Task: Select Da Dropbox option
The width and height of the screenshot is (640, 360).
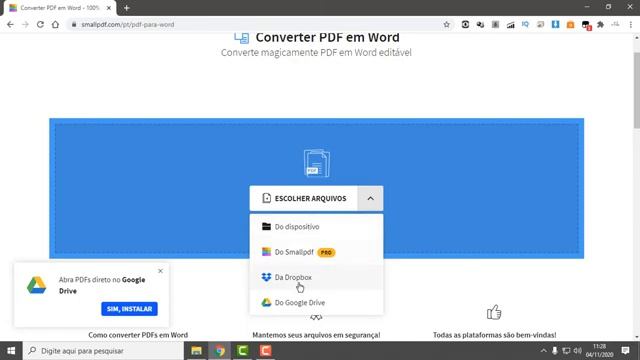Action: 316,277
